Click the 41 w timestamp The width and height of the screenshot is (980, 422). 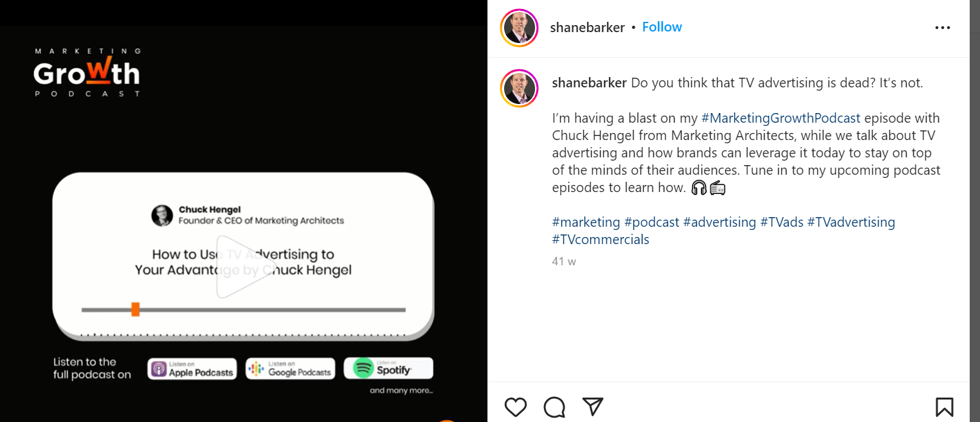(563, 261)
